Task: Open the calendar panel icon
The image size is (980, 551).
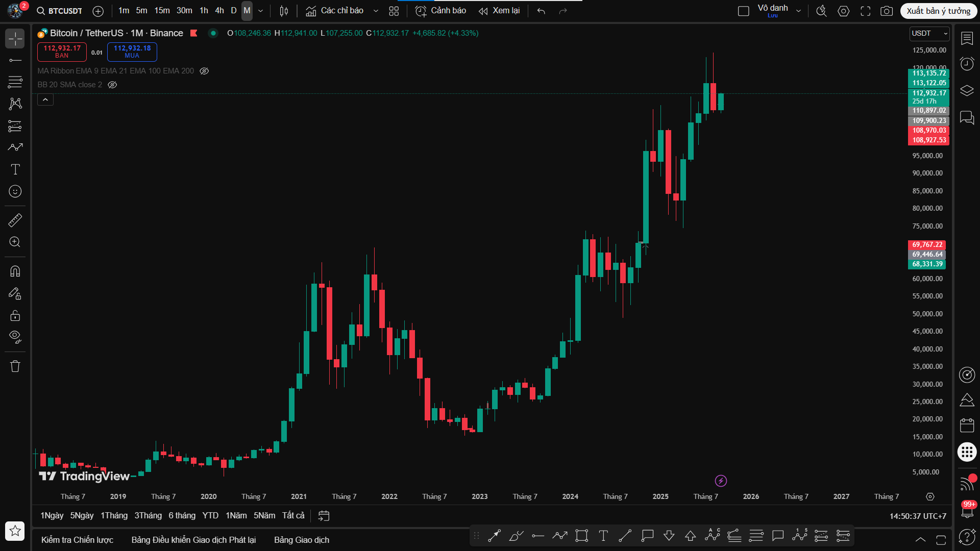Action: (967, 425)
